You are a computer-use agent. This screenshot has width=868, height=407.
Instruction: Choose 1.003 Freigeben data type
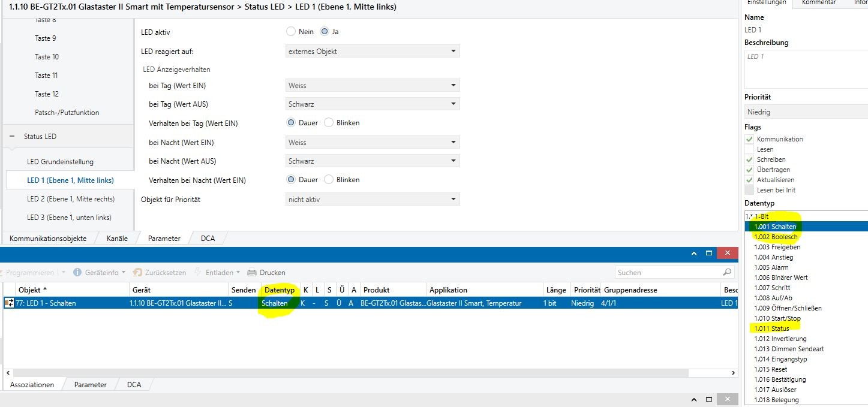(777, 247)
